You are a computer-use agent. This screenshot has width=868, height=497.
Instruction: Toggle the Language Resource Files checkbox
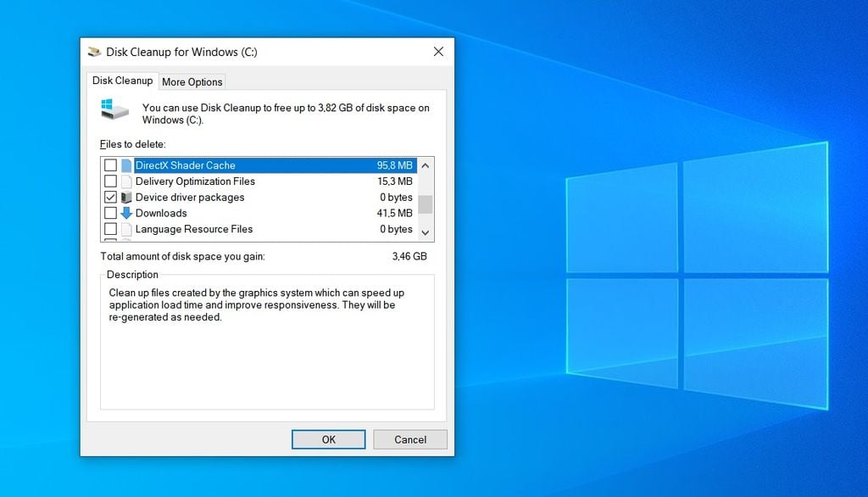point(110,230)
